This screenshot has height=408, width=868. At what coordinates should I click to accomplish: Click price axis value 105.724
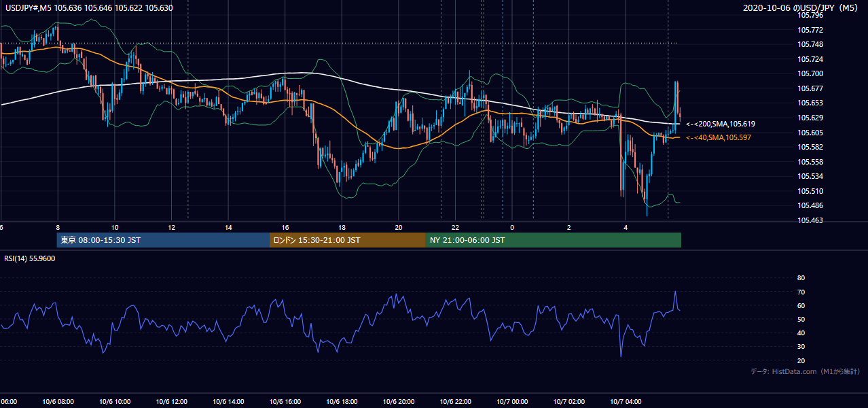(x=810, y=59)
